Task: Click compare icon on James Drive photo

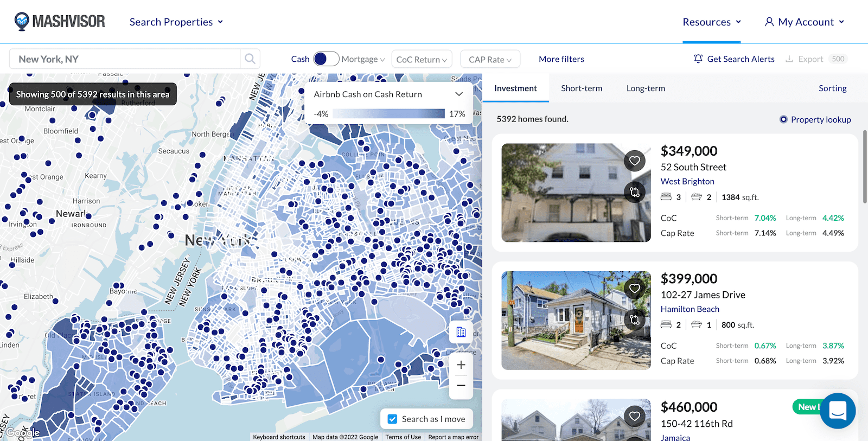Action: [x=635, y=319]
